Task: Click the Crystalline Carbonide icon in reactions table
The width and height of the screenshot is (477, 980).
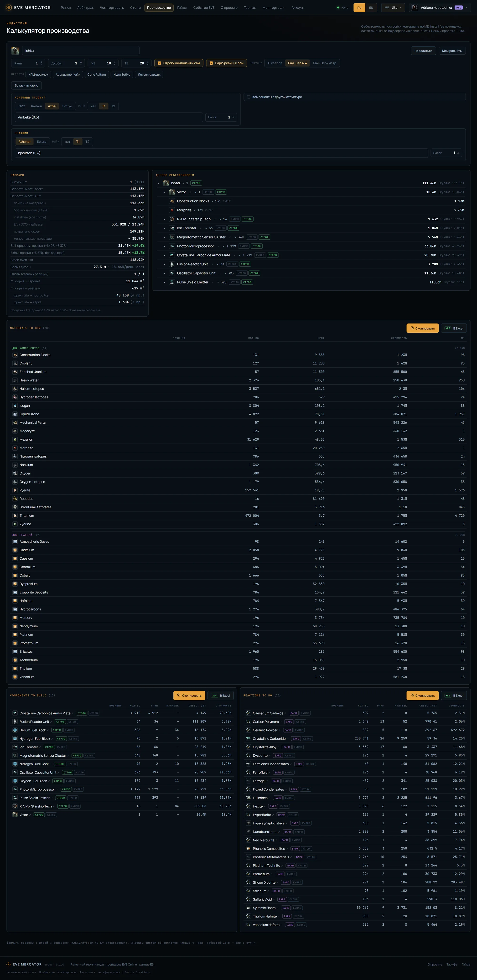Action: tap(248, 739)
